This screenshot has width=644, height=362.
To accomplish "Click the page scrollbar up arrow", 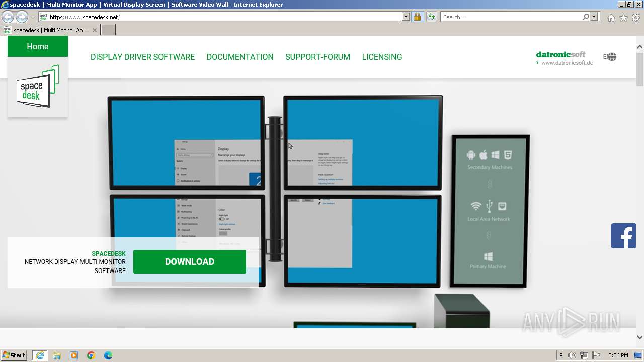I will pyautogui.click(x=640, y=47).
